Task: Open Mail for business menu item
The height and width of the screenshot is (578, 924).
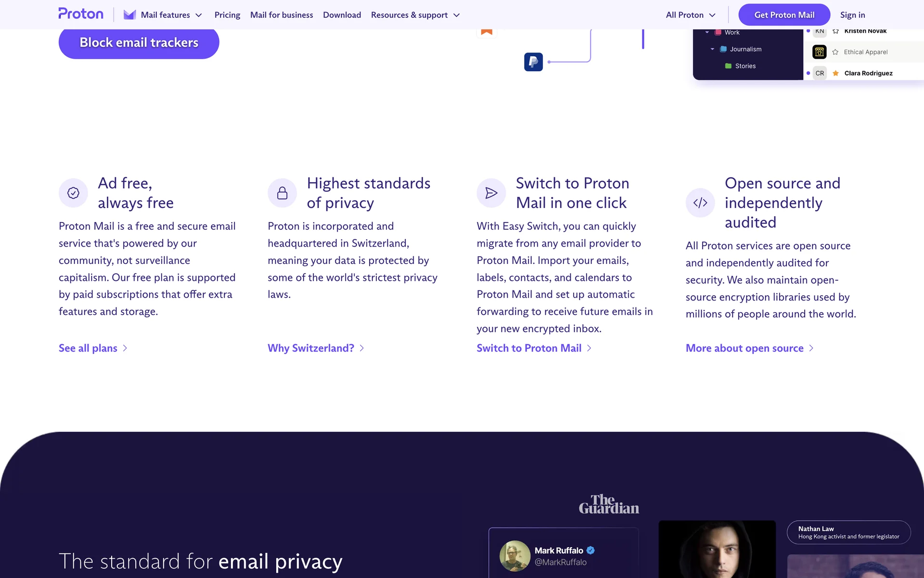Action: pyautogui.click(x=282, y=15)
